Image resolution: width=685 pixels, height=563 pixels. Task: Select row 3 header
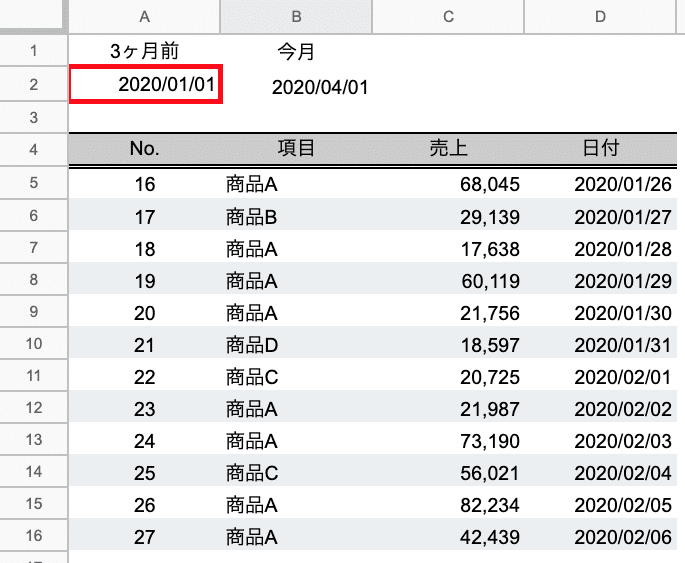[34, 117]
